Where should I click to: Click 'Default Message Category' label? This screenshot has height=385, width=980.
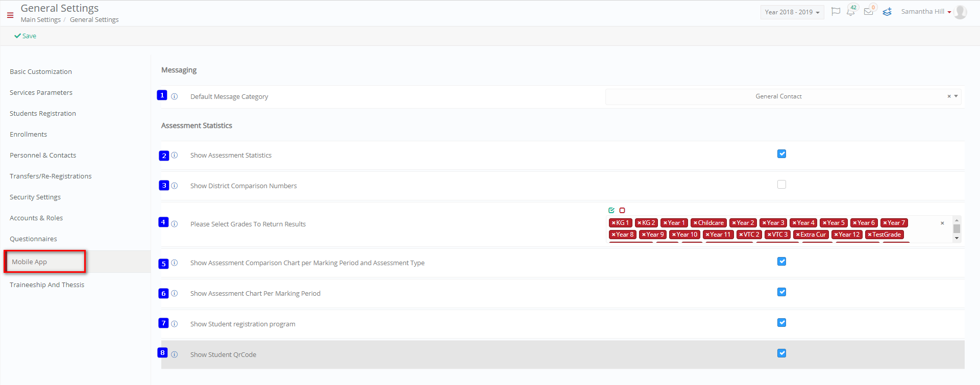click(x=229, y=96)
